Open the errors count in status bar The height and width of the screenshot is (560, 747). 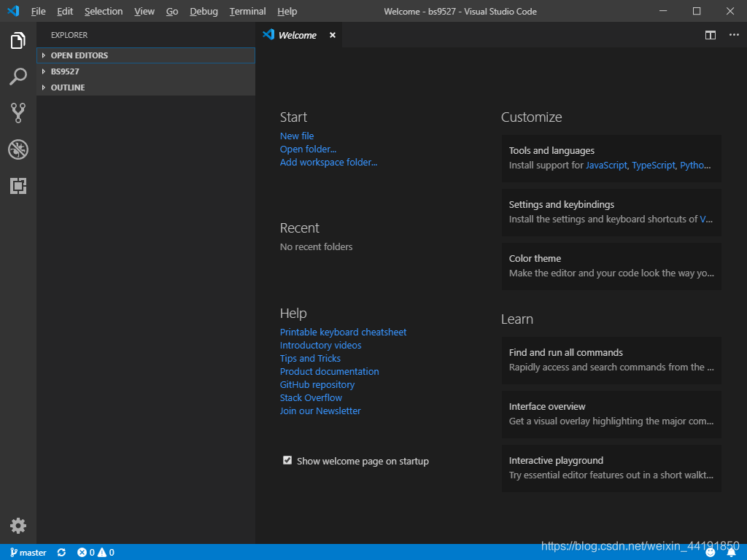pos(86,553)
